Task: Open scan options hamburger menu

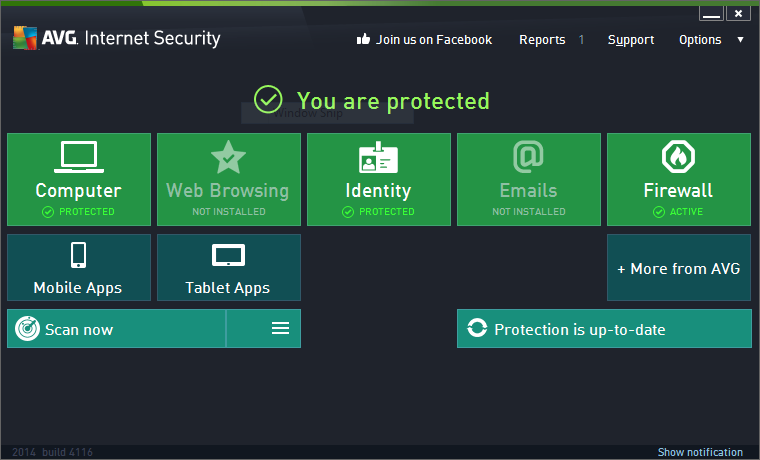Action: (x=280, y=329)
